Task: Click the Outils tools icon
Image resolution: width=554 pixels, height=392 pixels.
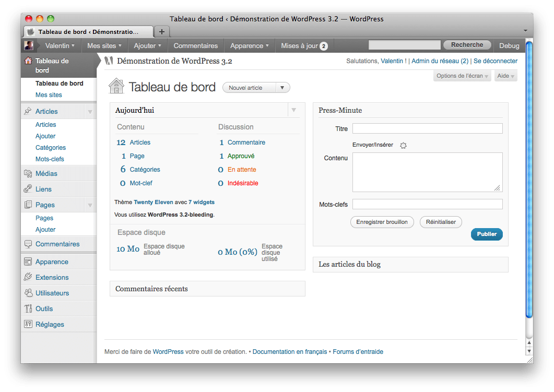Action: coord(28,308)
